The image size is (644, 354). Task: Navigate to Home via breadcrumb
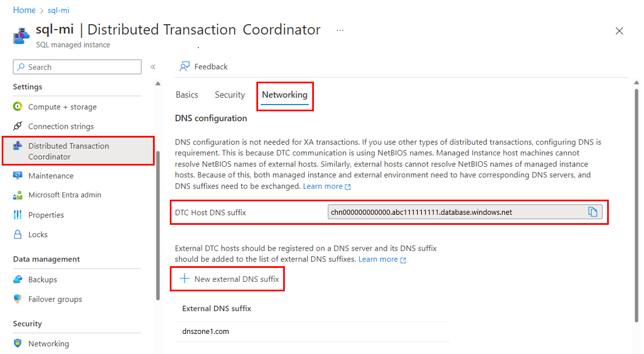24,10
